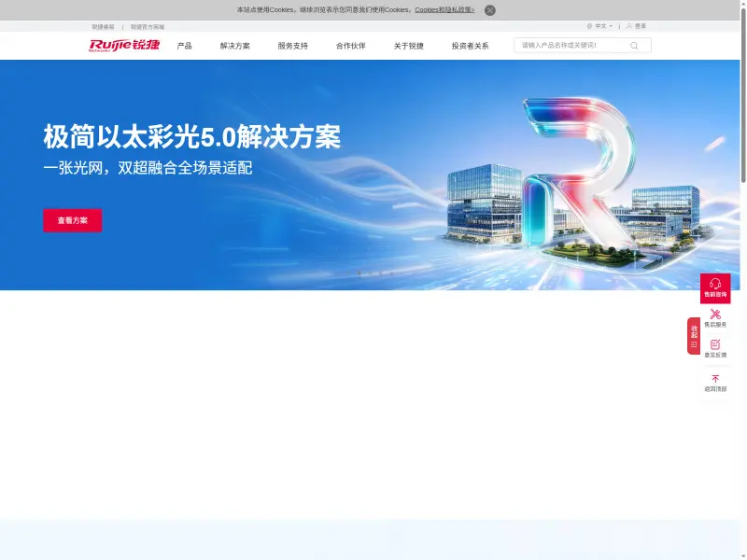Close the Cookies notice banner
Viewport: 747px width, 560px height.
(489, 10)
